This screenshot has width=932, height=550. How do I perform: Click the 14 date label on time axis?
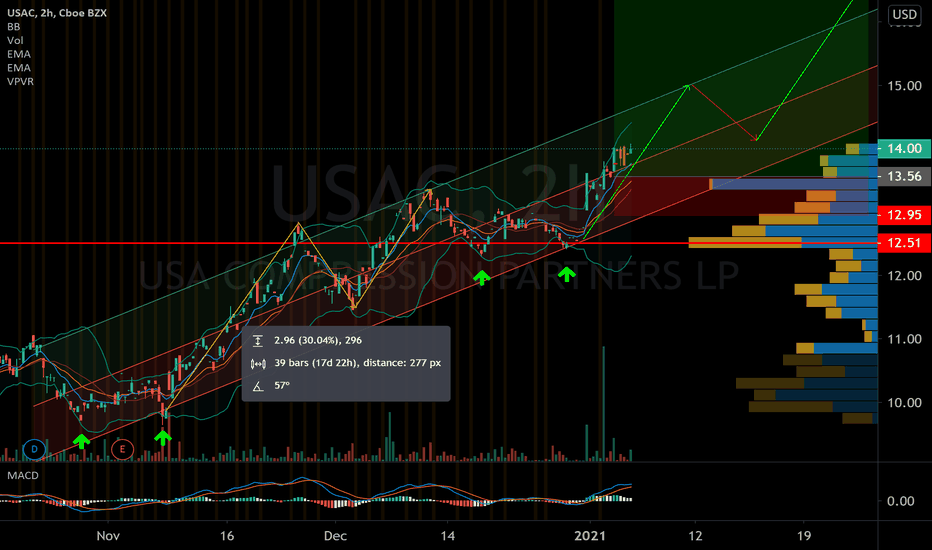click(448, 536)
